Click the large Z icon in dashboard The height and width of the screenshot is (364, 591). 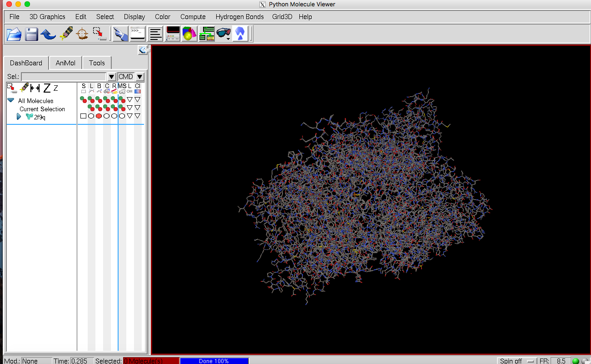tap(47, 88)
